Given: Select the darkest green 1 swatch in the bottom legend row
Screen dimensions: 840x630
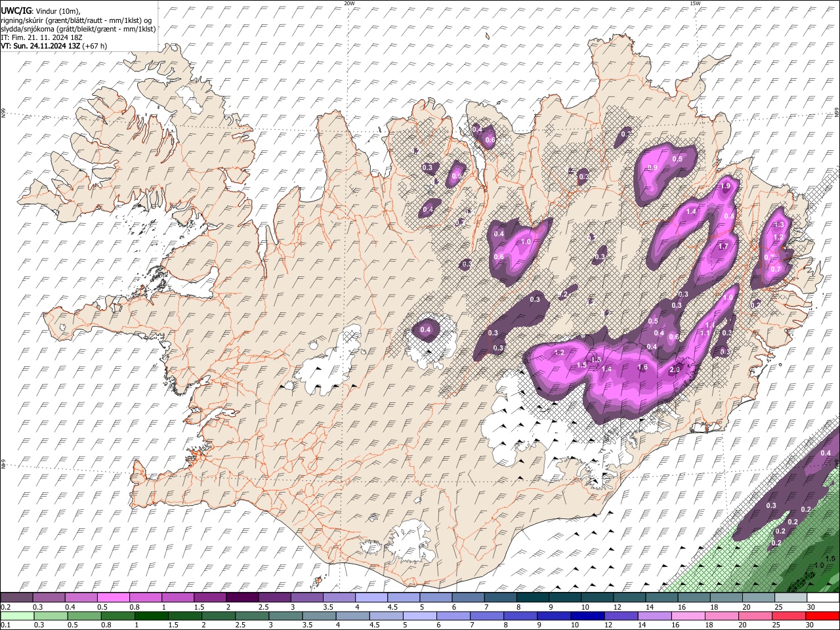Looking at the screenshot, I should click(x=151, y=616).
